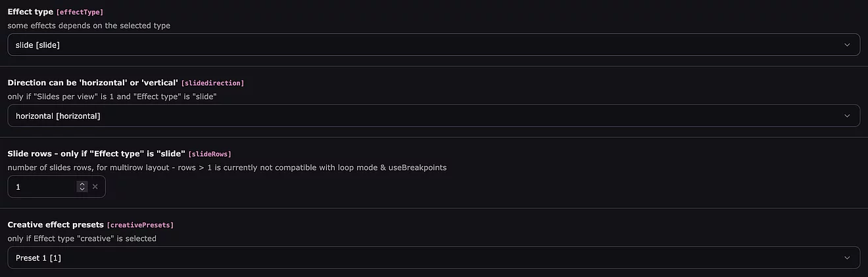This screenshot has width=868, height=277.
Task: Click the pink [effectType] parameter tag
Action: [80, 12]
